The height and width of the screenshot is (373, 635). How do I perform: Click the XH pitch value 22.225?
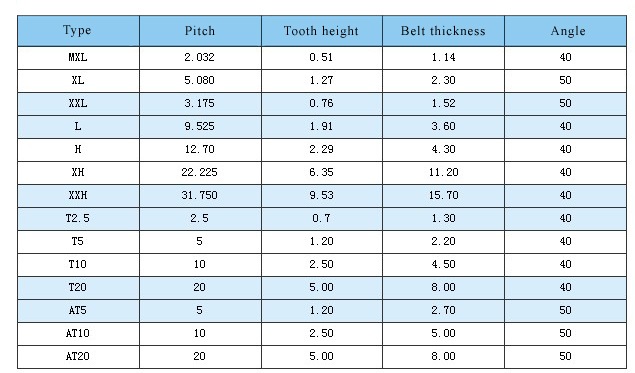pyautogui.click(x=200, y=173)
